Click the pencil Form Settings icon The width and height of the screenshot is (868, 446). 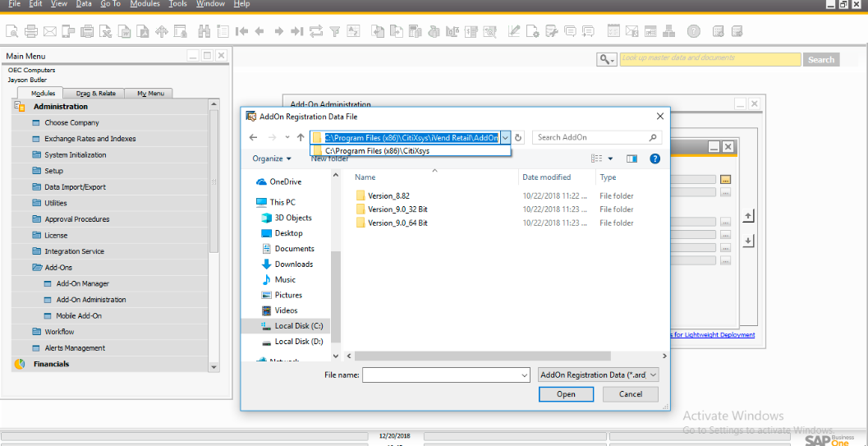pos(514,31)
